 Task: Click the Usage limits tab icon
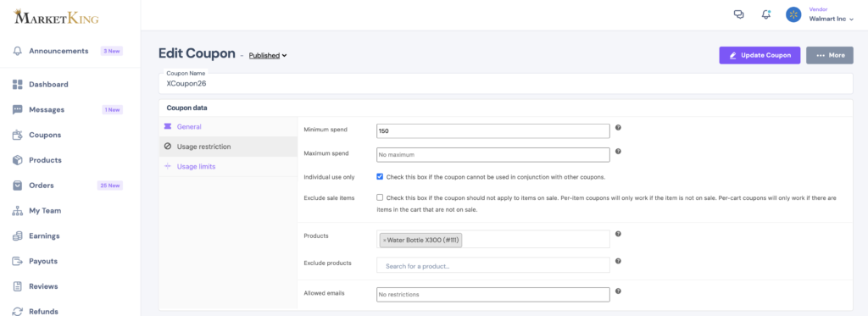pos(168,167)
